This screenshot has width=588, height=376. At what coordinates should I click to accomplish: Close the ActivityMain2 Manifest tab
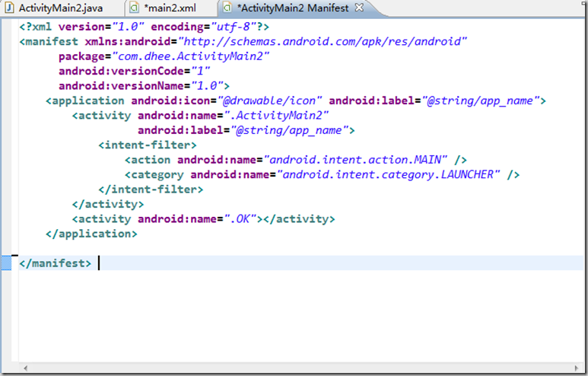point(360,8)
